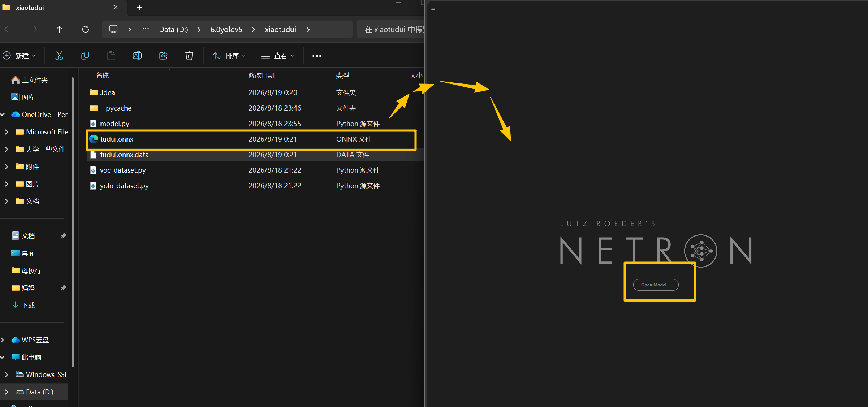Screen dimensions: 868x407
Task: Go up one folder level
Action: point(59,29)
